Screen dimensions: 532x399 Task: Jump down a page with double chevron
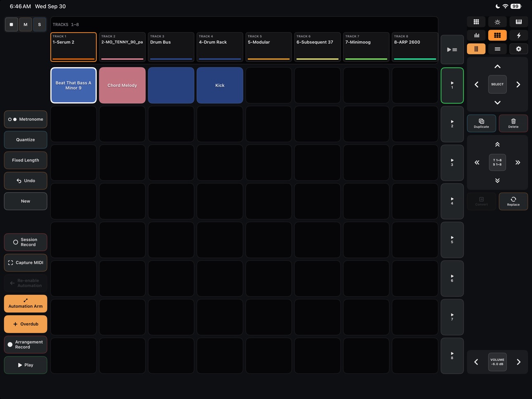click(497, 181)
